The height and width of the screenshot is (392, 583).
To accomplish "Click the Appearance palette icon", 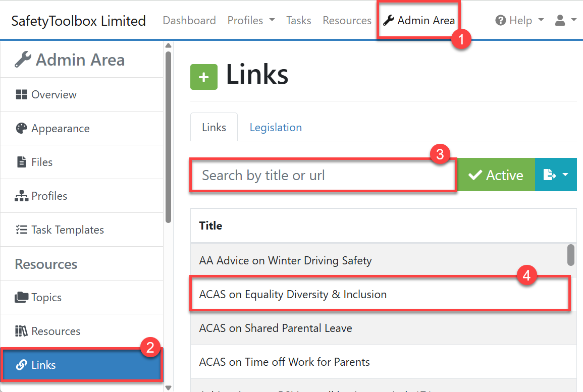I will coord(21,129).
